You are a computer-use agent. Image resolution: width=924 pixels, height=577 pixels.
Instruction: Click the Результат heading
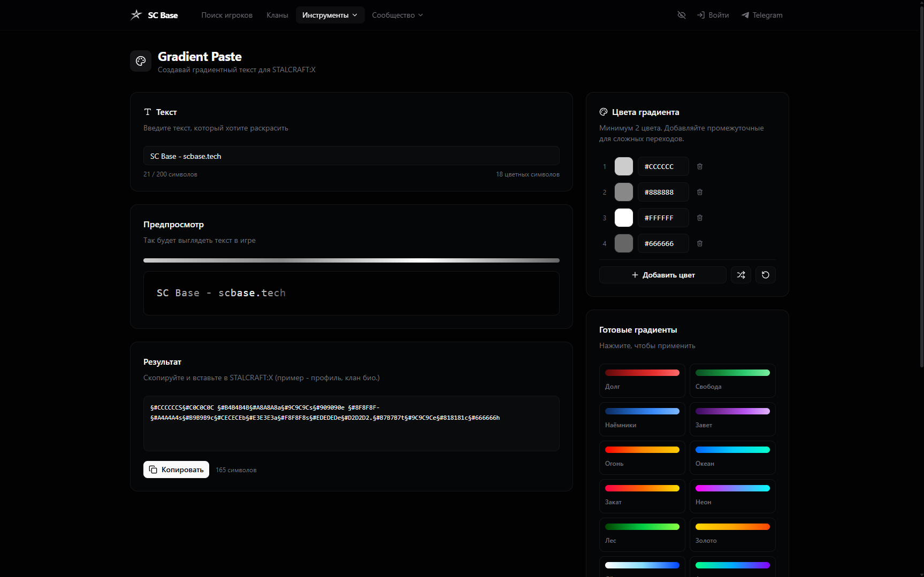pyautogui.click(x=162, y=362)
